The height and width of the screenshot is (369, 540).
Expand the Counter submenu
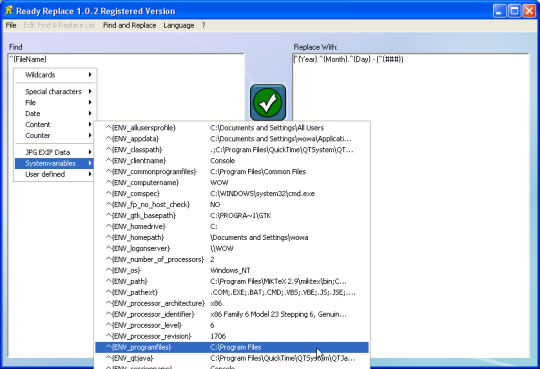[55, 135]
